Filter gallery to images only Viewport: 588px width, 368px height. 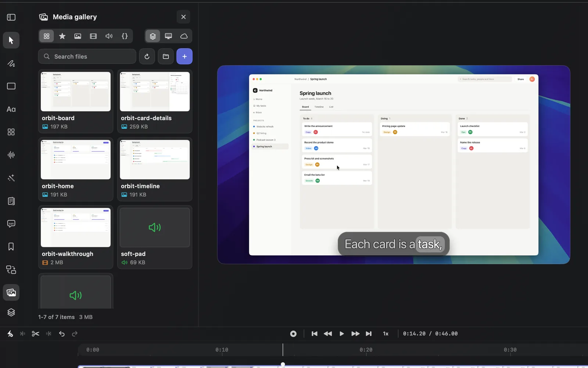point(78,36)
